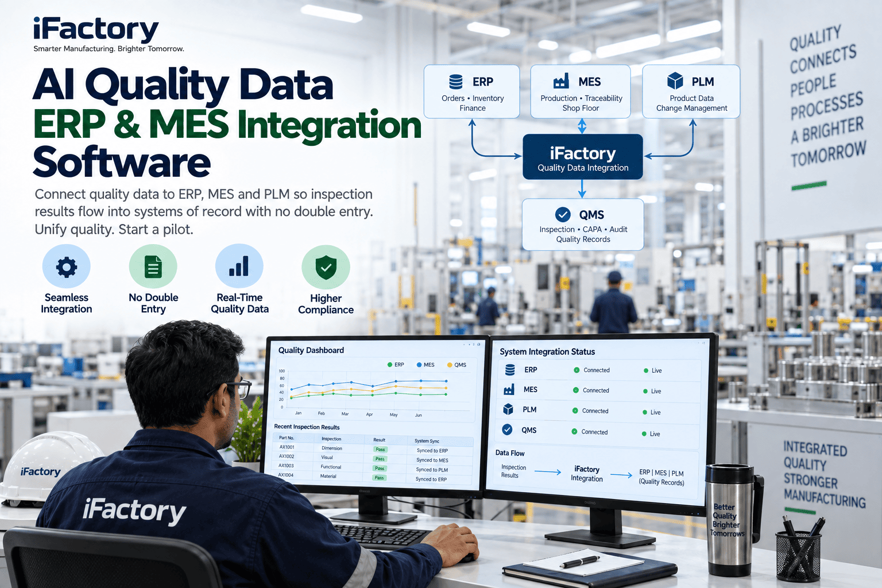
Task: Click the MES factory icon in the diagram
Action: (561, 81)
